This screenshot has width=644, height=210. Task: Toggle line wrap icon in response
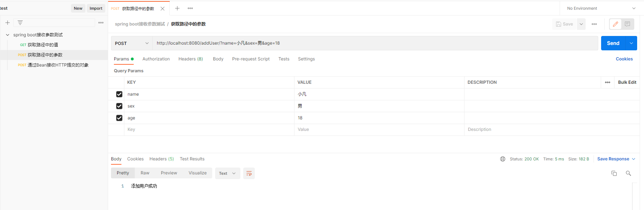[x=249, y=173]
